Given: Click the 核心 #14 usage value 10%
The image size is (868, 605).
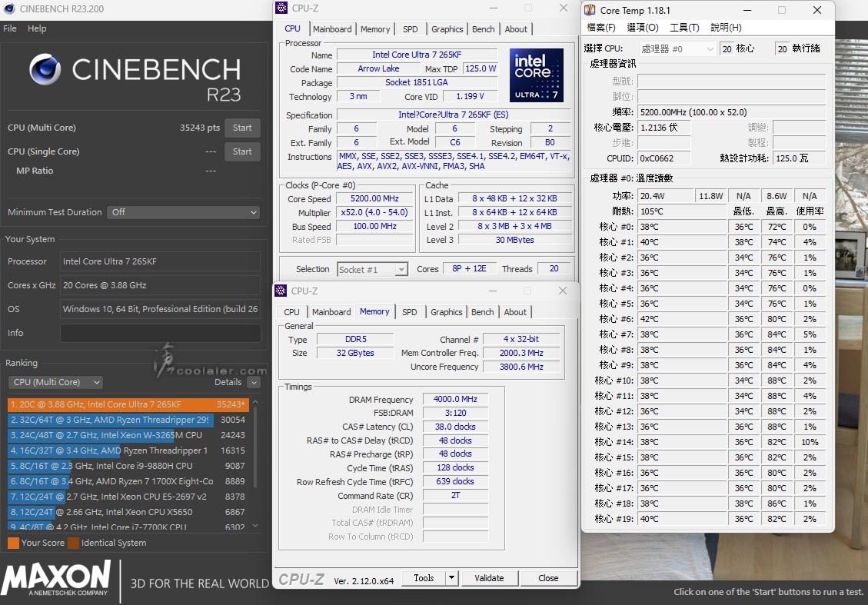Looking at the screenshot, I should 810,442.
